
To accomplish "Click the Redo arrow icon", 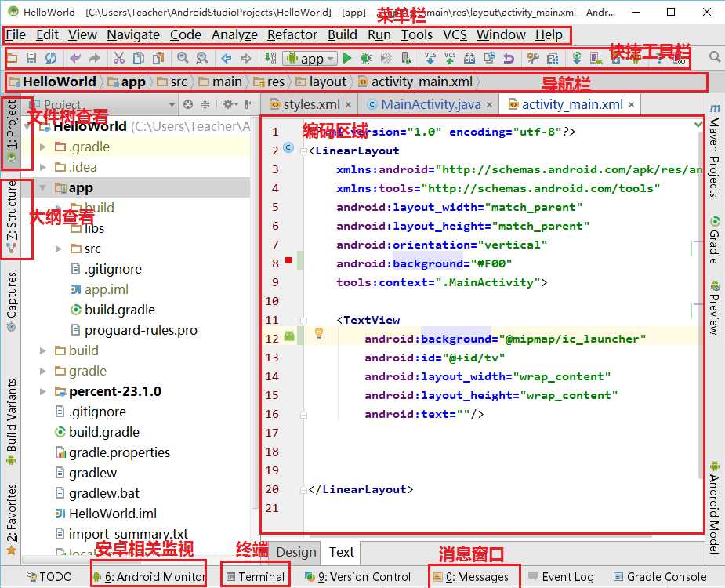I will [x=94, y=58].
